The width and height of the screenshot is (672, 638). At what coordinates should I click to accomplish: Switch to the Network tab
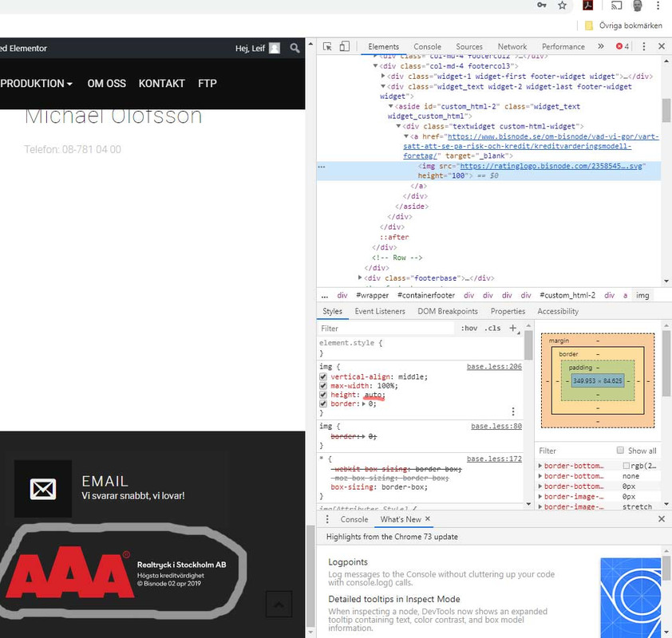click(x=512, y=47)
